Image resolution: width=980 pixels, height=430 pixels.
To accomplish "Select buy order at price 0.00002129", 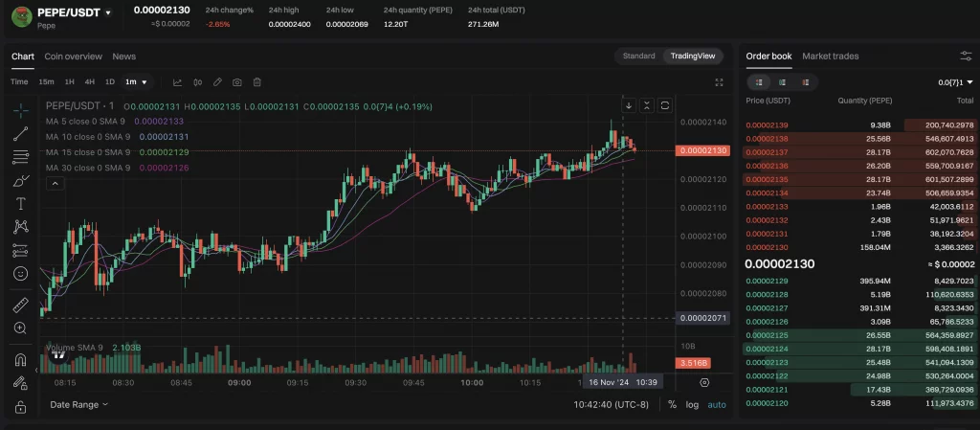I will [x=859, y=282].
